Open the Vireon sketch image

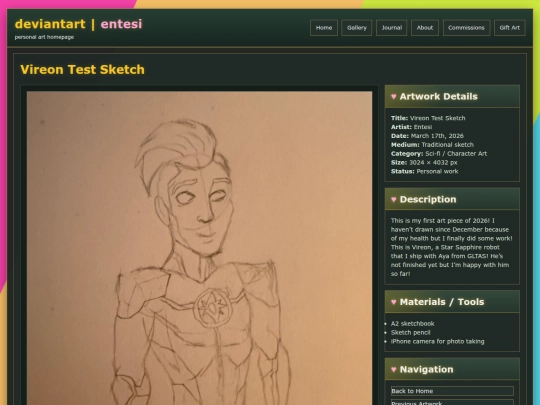[x=199, y=248]
